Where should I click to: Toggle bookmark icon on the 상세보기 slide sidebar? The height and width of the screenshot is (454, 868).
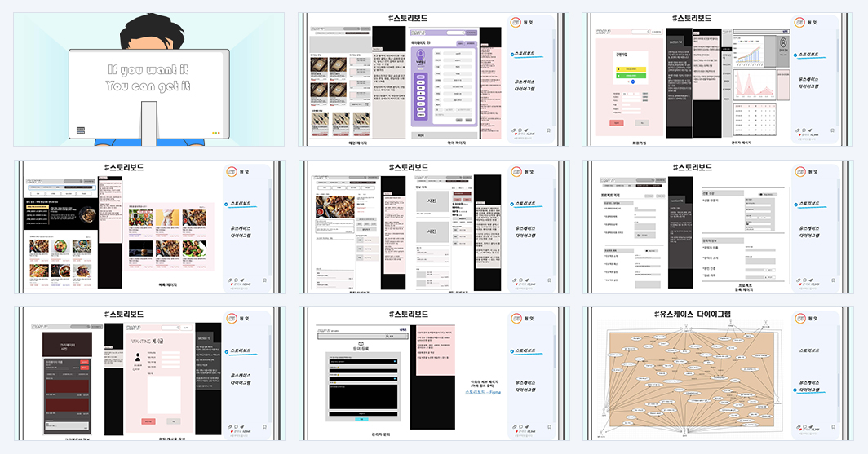point(549,280)
